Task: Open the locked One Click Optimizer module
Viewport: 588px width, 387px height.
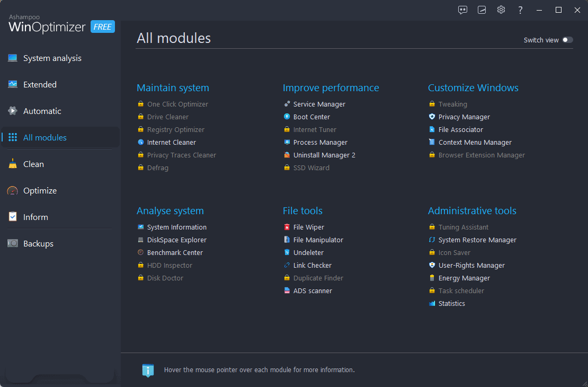Action: click(x=173, y=104)
